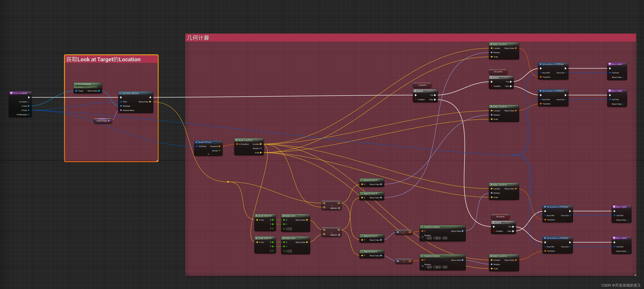Click Struct Ref pin on topmost Set members node

541,73
